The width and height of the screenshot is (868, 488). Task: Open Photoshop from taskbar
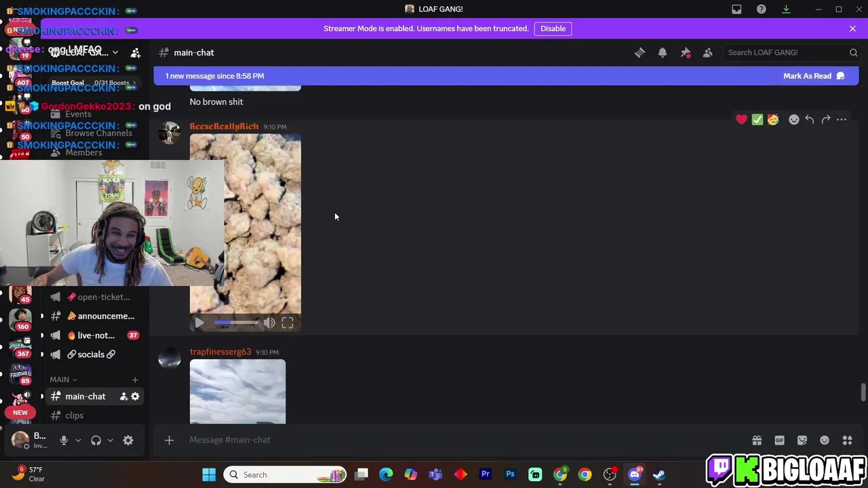click(510, 475)
